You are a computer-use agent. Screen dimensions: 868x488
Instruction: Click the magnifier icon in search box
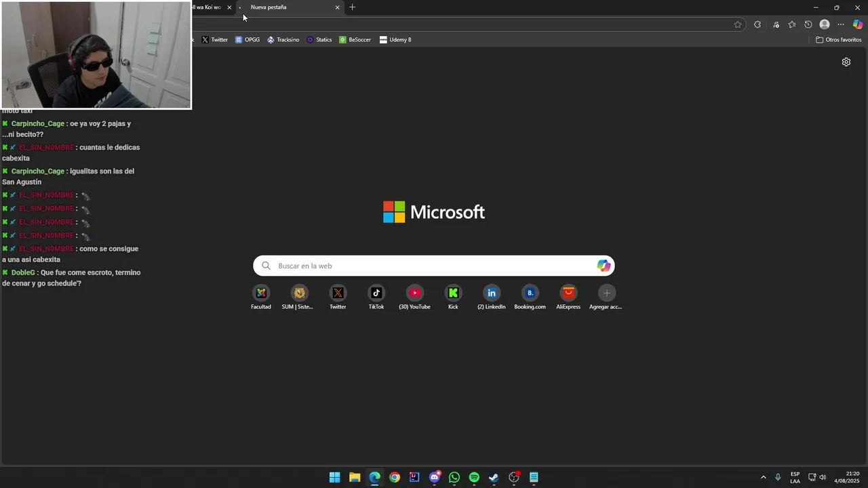click(x=266, y=266)
